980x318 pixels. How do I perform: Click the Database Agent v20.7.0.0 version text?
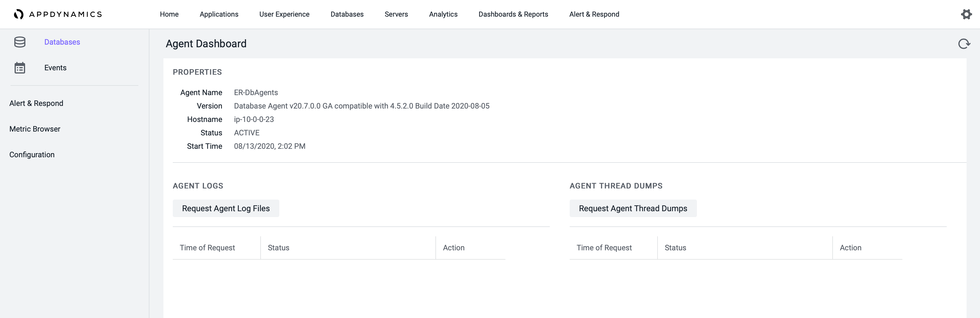pyautogui.click(x=361, y=106)
